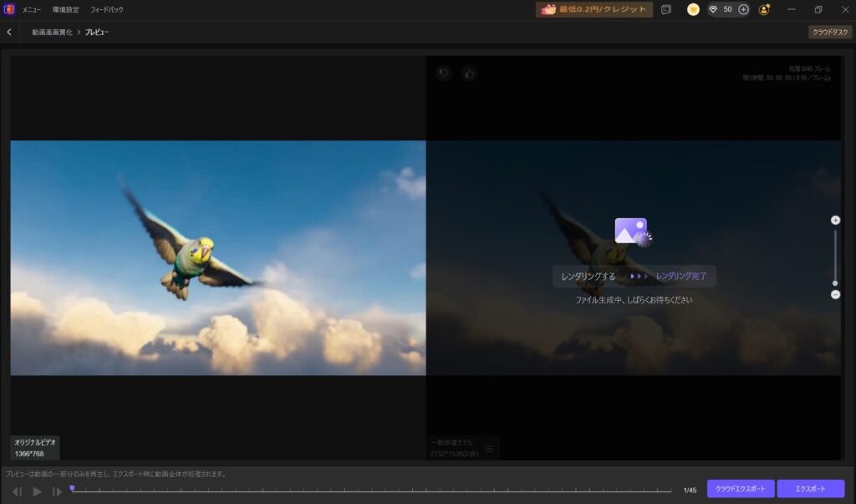Click the thumbs up feedback icon
This screenshot has width=856, height=504.
coord(469,74)
